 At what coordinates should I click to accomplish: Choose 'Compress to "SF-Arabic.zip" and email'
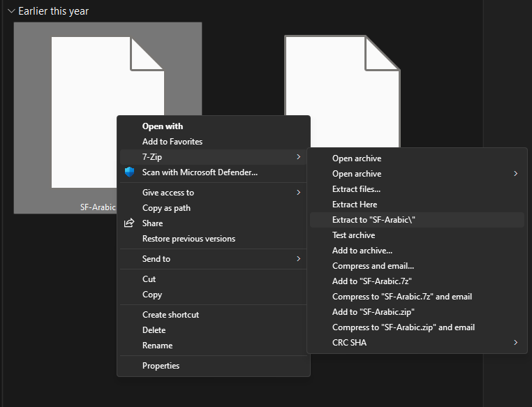417,327
